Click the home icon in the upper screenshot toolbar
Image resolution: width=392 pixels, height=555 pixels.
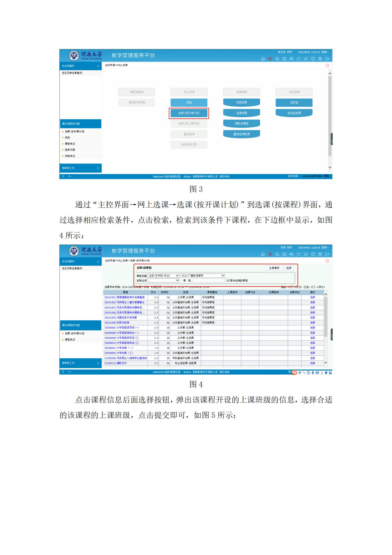263,59
